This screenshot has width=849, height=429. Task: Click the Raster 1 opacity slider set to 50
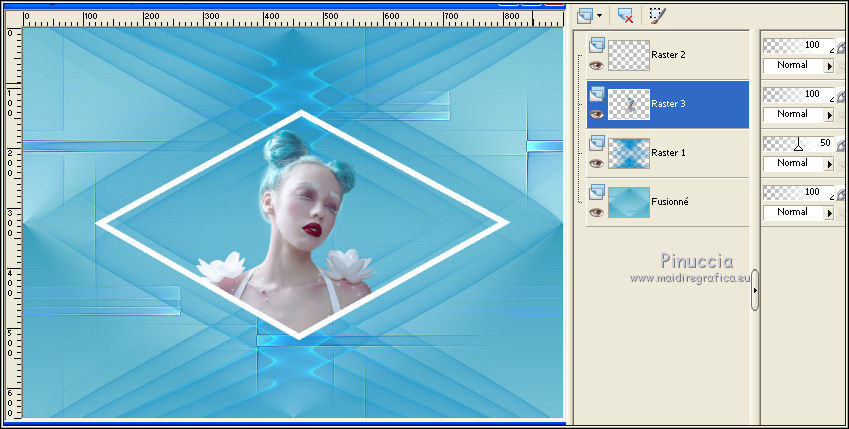pos(799,144)
